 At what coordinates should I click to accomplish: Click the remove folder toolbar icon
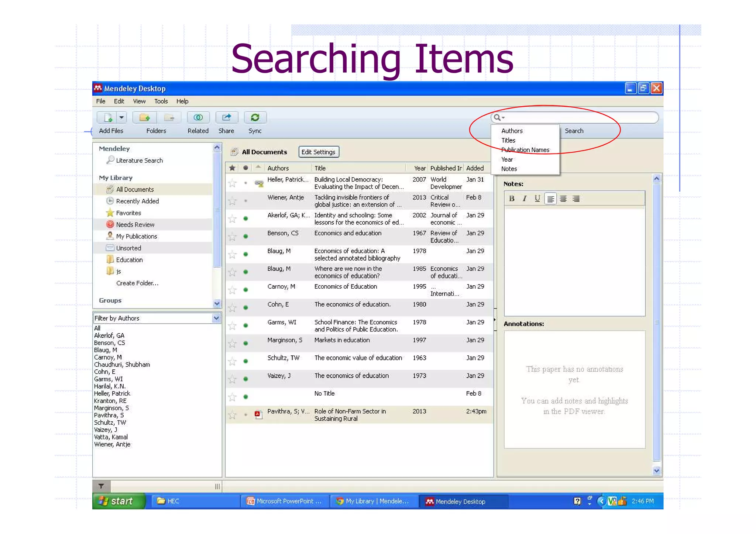click(169, 117)
